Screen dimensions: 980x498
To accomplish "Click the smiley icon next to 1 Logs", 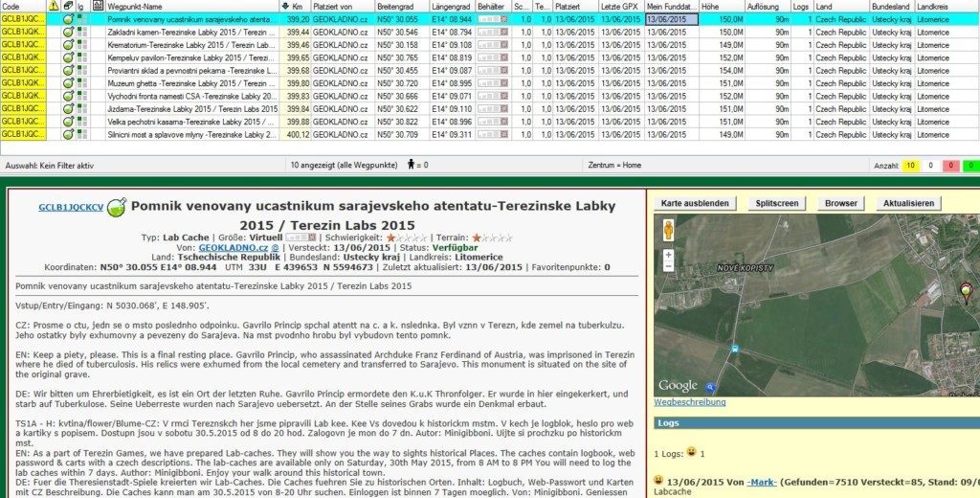I will 691,452.
